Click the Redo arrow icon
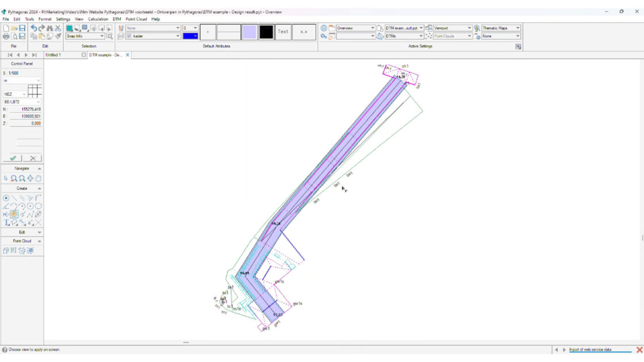Image resolution: width=644 pixels, height=362 pixels. [x=41, y=28]
